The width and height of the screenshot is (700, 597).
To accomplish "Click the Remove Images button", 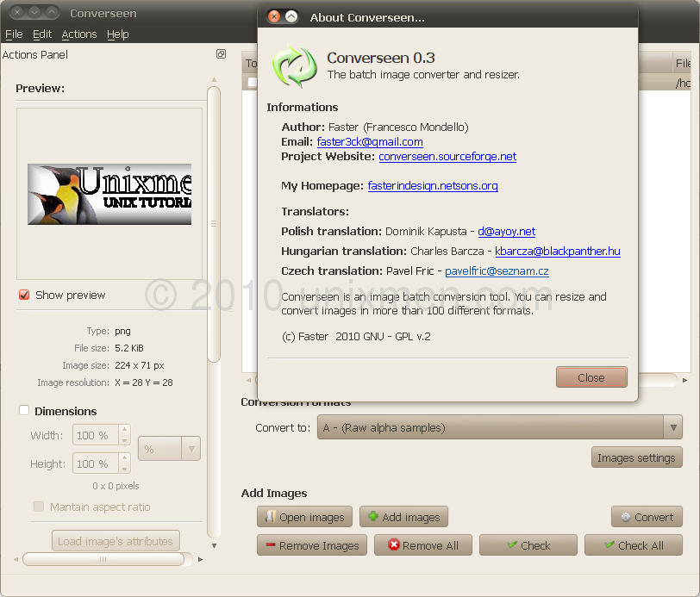I will (311, 544).
